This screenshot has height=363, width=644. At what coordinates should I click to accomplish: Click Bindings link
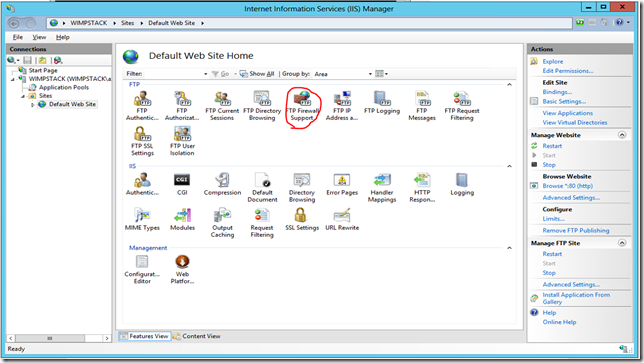coord(557,92)
